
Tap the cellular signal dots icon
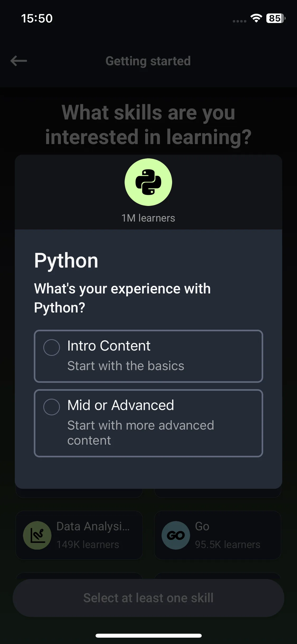pos(239,21)
